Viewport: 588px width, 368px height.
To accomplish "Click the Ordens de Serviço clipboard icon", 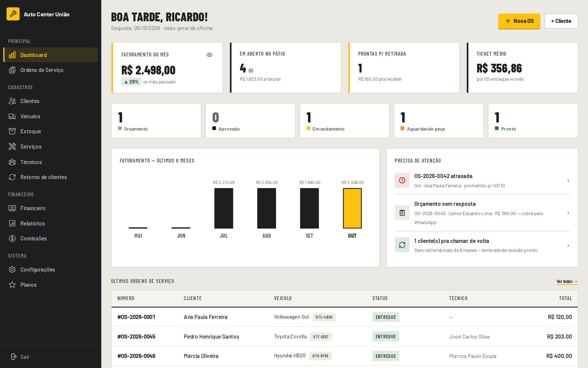I will (x=12, y=70).
